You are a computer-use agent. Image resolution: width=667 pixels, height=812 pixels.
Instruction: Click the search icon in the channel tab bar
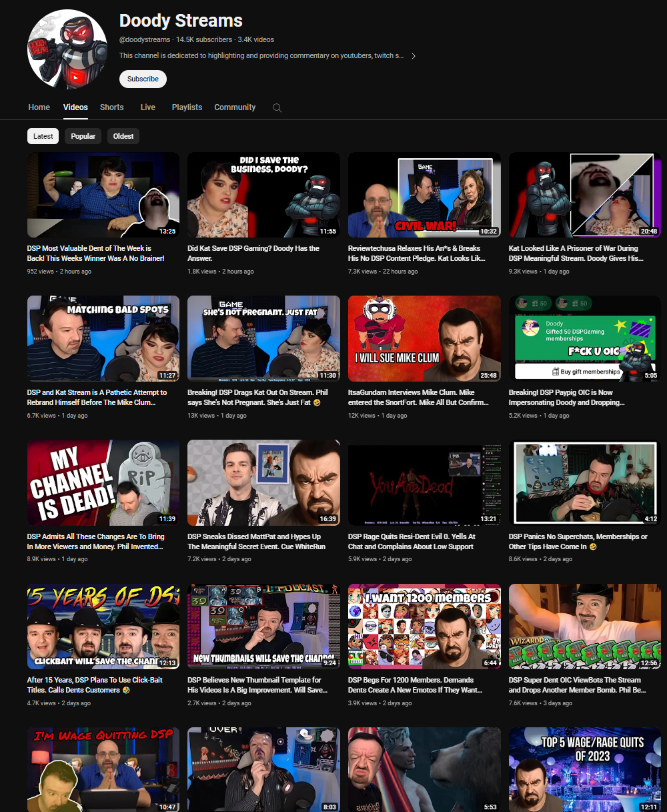pyautogui.click(x=277, y=107)
